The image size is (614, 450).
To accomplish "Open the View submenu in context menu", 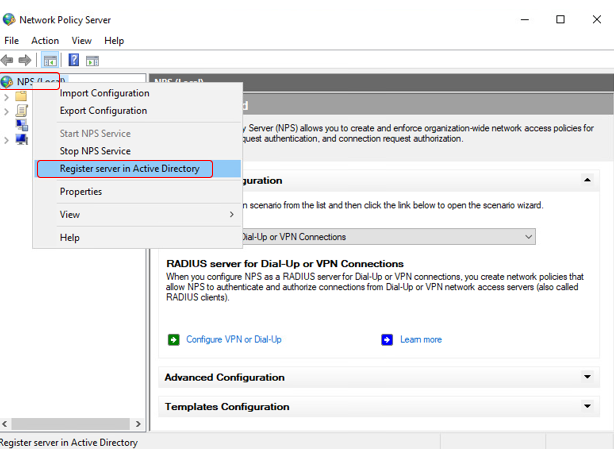I will pos(137,215).
